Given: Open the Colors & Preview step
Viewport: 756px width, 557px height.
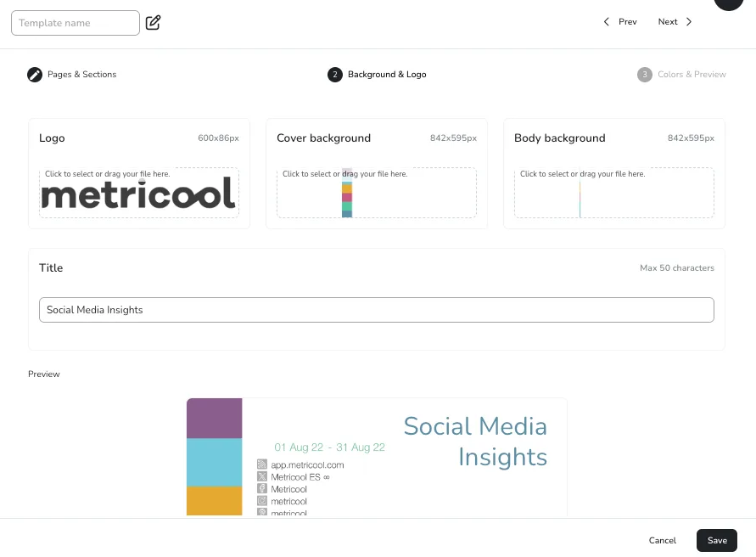Looking at the screenshot, I should 692,75.
